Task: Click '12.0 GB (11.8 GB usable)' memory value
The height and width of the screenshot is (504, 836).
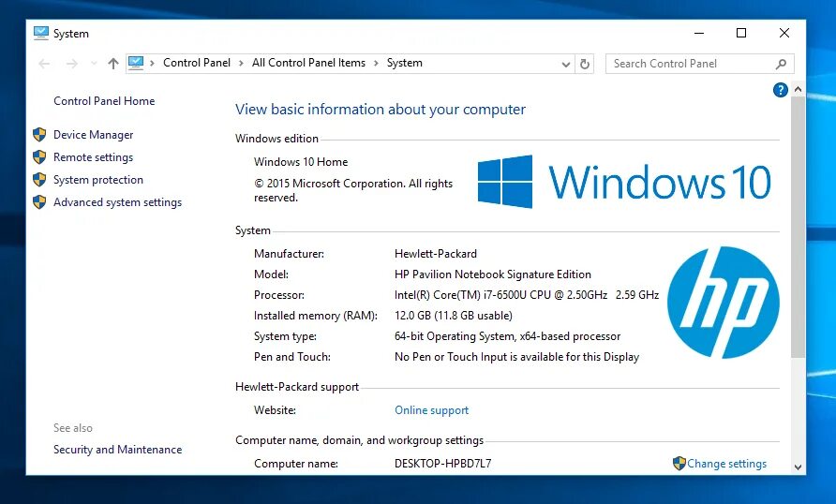Action: (454, 316)
